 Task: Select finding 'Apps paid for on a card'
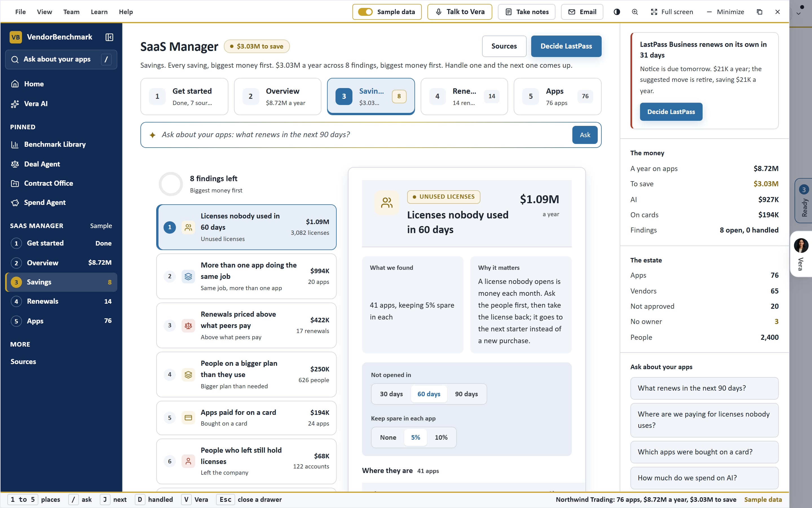click(x=246, y=418)
